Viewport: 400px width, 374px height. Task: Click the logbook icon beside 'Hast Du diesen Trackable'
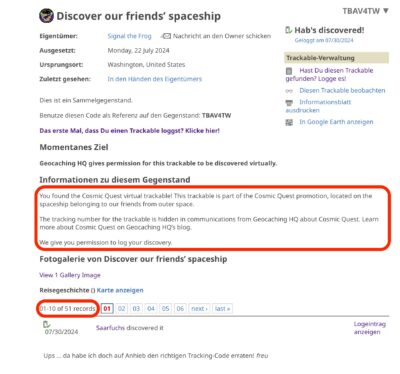(x=289, y=71)
